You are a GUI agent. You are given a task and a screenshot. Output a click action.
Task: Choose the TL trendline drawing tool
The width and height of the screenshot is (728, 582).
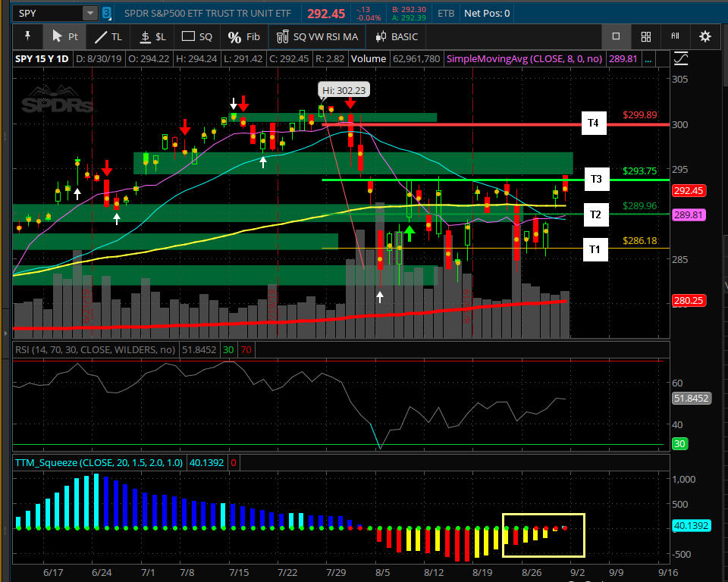pyautogui.click(x=108, y=36)
